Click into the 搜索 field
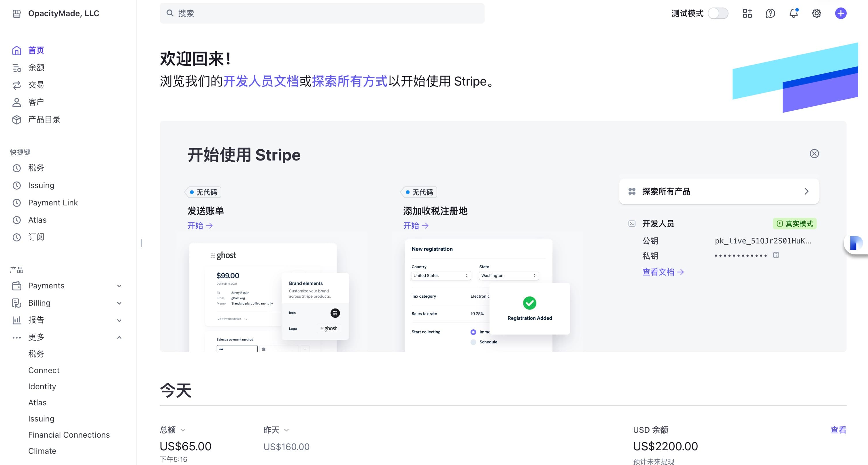This screenshot has height=465, width=868. click(x=322, y=13)
